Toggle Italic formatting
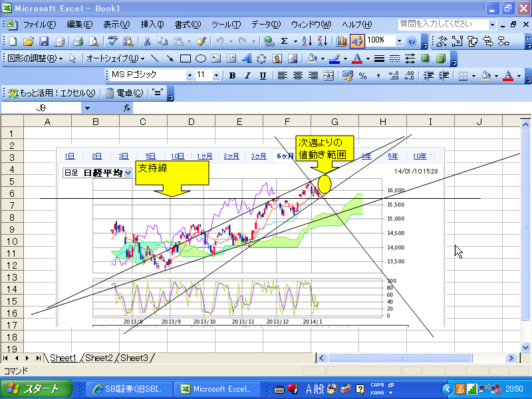The image size is (532, 399). [247, 76]
